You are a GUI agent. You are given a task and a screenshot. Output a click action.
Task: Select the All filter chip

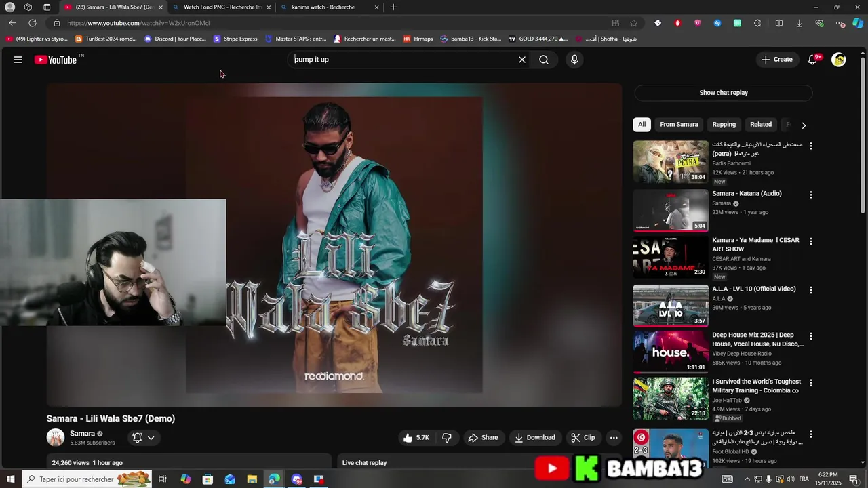pyautogui.click(x=642, y=125)
